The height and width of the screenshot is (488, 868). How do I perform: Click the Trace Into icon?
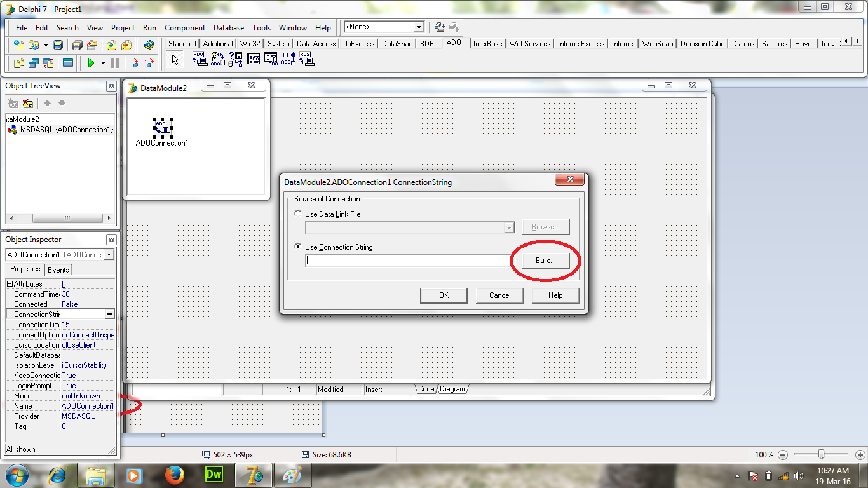coord(135,63)
